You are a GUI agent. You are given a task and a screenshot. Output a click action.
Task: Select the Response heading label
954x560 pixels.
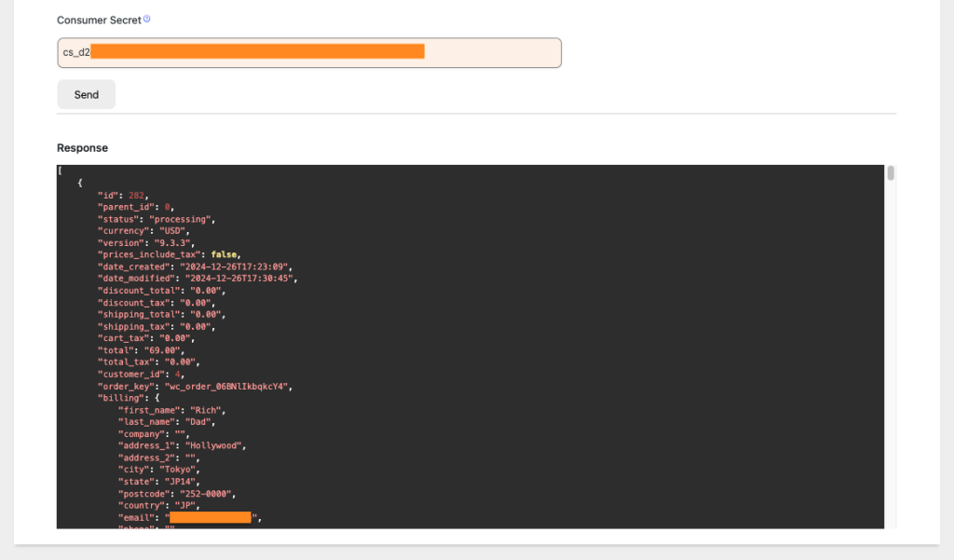[83, 147]
